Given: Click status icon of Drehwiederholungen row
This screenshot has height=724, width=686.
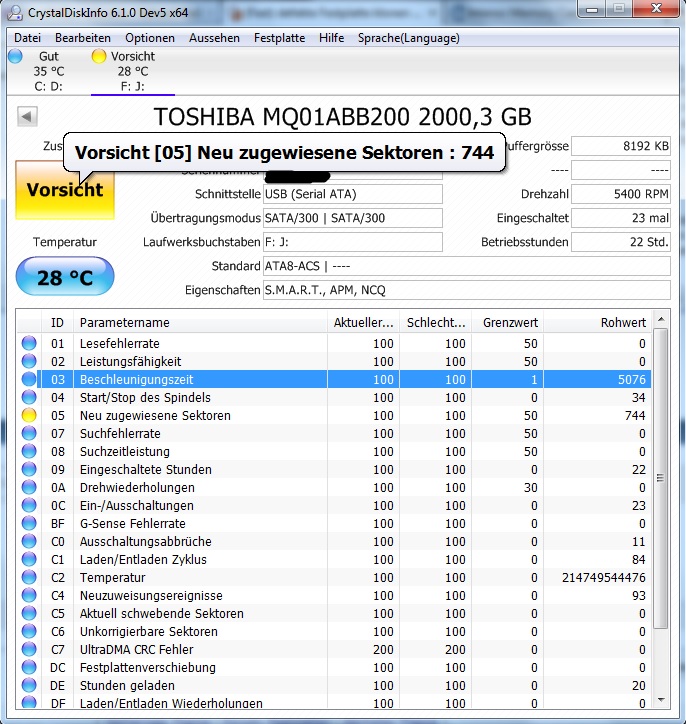Looking at the screenshot, I should tap(29, 487).
